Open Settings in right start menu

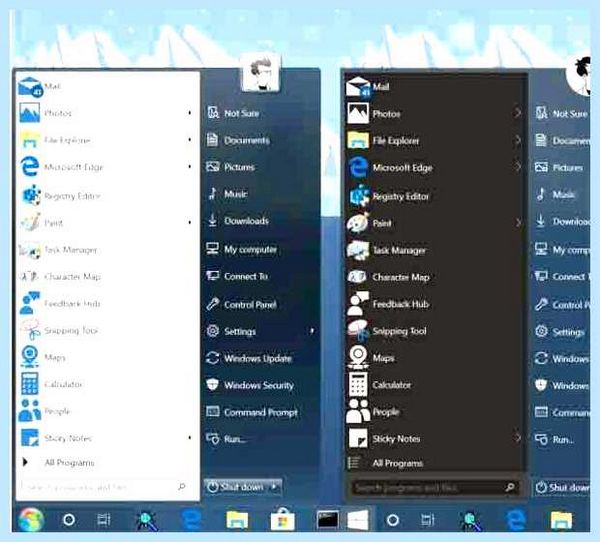tap(562, 332)
